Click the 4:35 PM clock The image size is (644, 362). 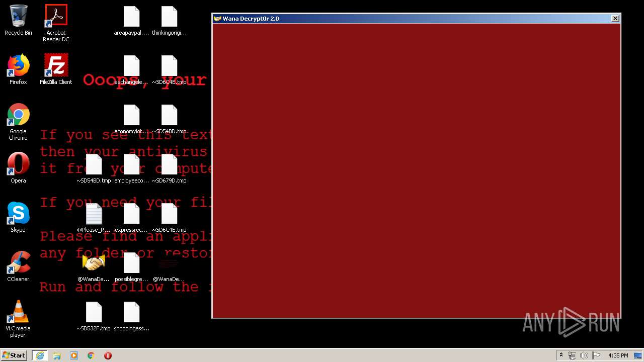pyautogui.click(x=618, y=355)
